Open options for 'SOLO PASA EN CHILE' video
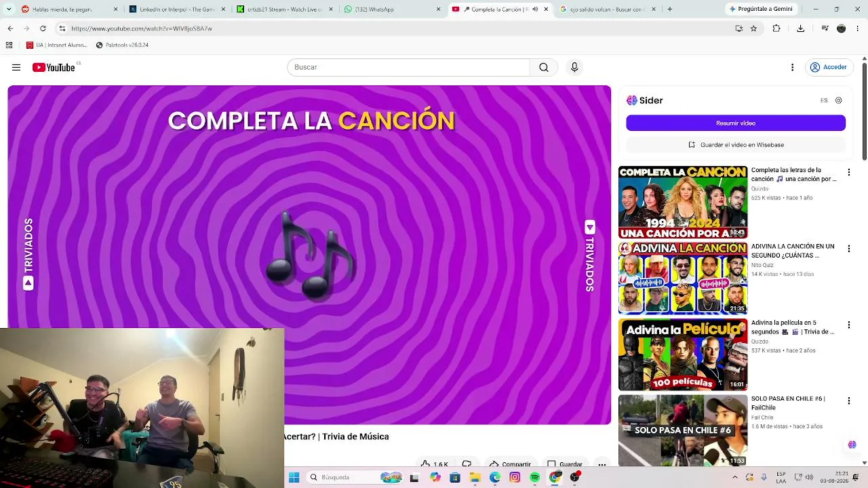The height and width of the screenshot is (488, 868). coord(848,401)
